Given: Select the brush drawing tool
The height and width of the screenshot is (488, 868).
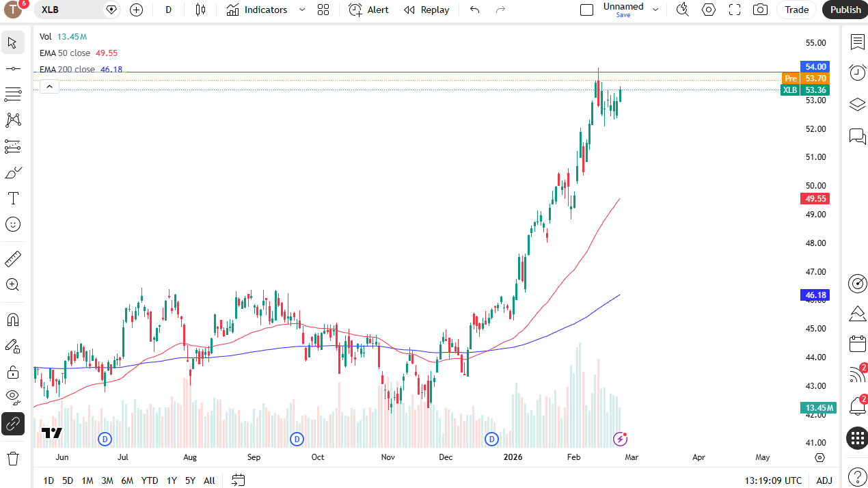Looking at the screenshot, I should tap(12, 172).
